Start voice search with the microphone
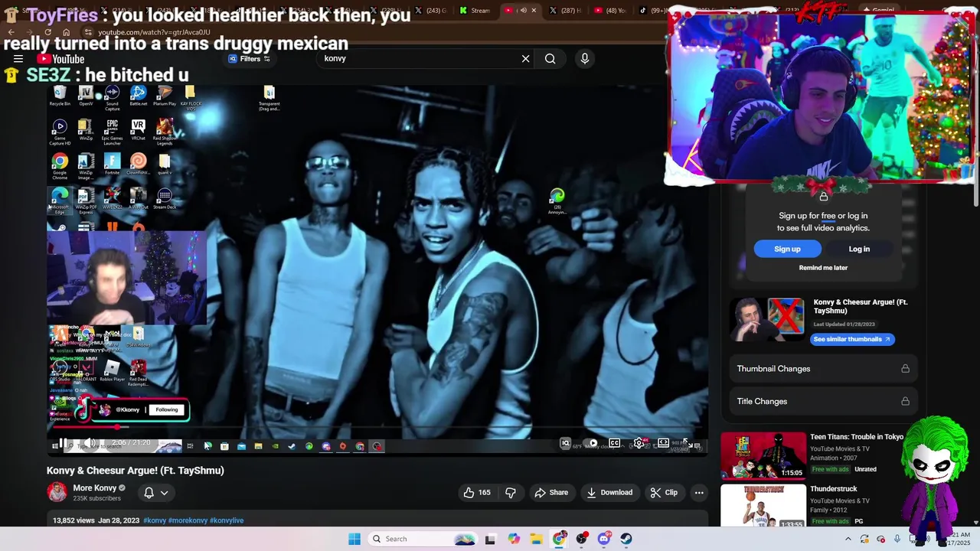Viewport: 980px width, 551px height. click(x=585, y=59)
